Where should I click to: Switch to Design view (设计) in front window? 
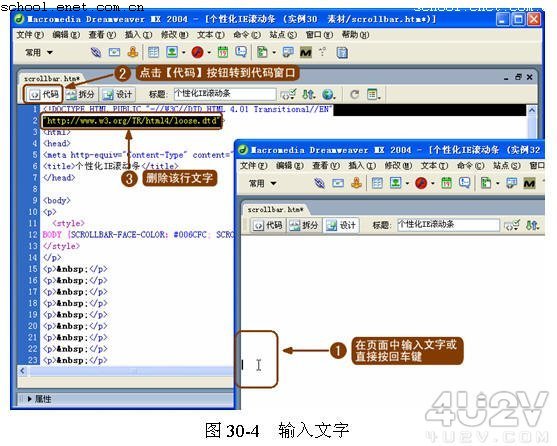pyautogui.click(x=341, y=225)
